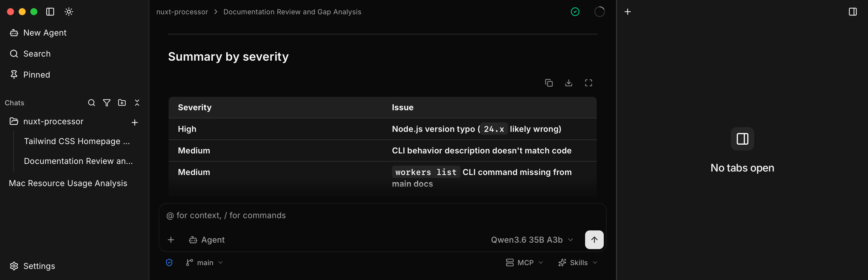
Task: Add a new folder in Chats
Action: [122, 103]
